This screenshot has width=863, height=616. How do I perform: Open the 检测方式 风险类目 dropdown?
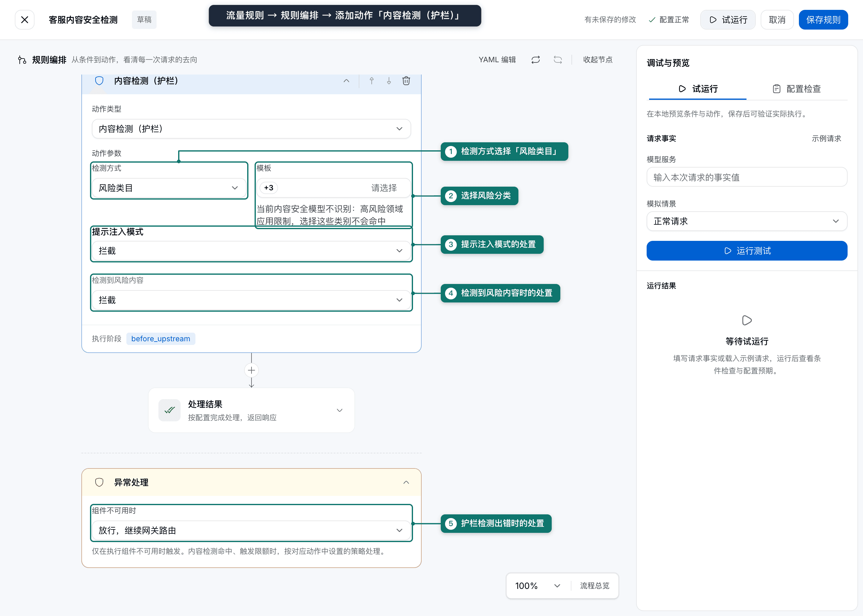click(x=169, y=188)
